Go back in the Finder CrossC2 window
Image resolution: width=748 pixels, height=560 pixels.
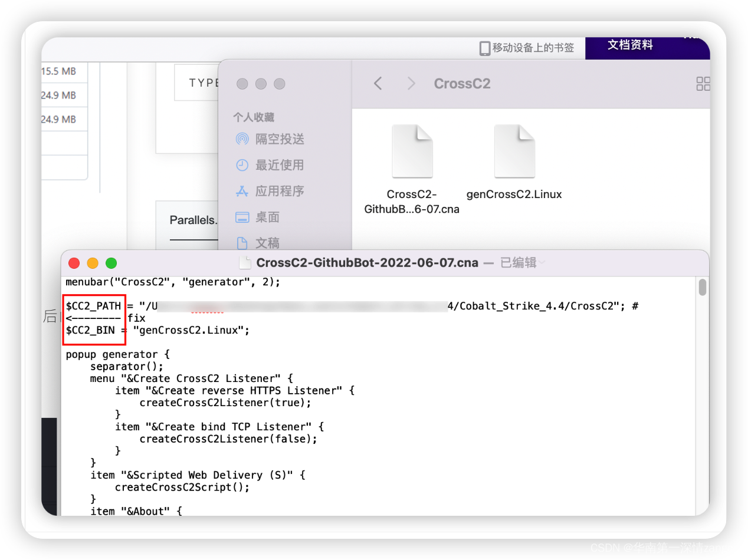378,84
